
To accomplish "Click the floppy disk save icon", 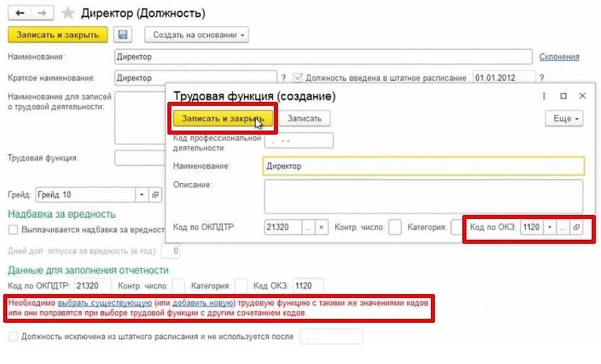I will coord(122,35).
